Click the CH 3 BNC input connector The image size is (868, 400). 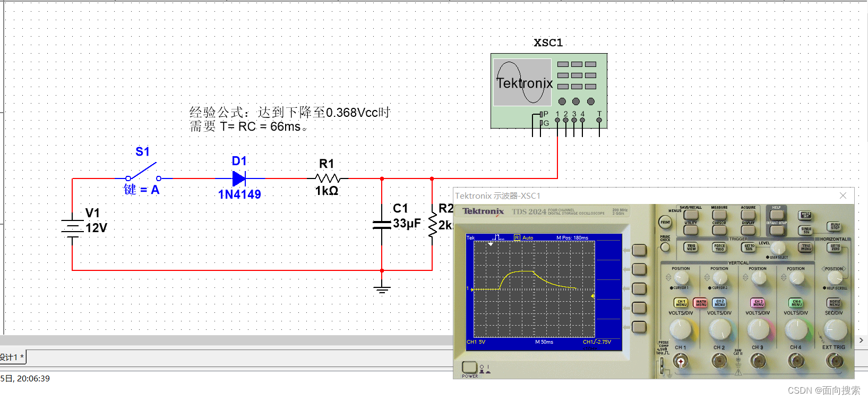(758, 362)
